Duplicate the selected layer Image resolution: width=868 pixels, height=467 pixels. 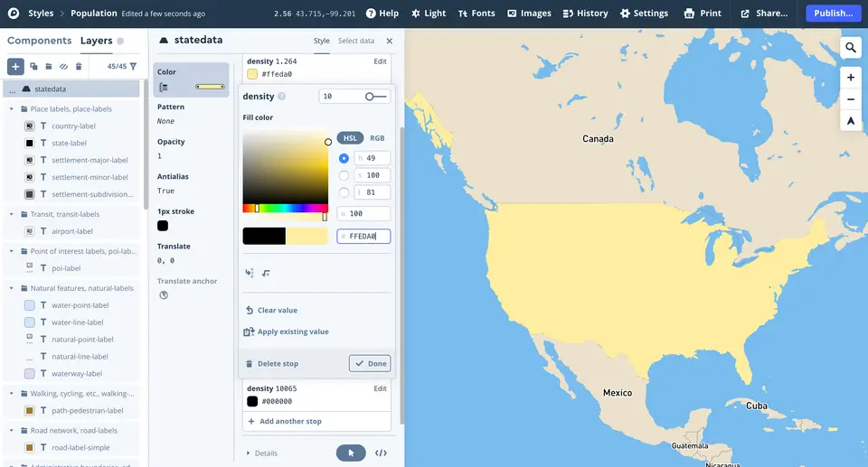pyautogui.click(x=33, y=66)
